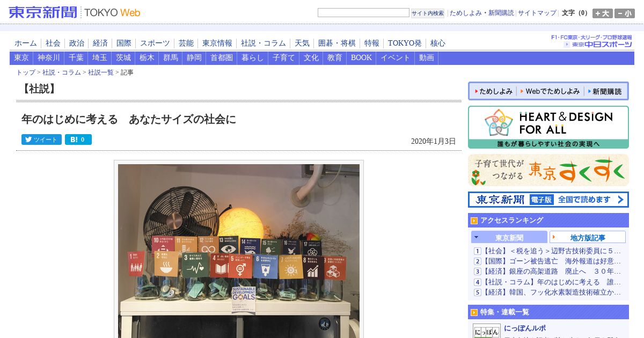Select 栃木 in the regional bar

(147, 58)
